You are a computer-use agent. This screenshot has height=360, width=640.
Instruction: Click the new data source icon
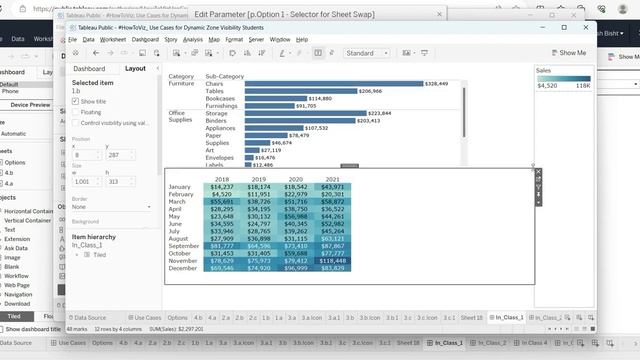point(157,53)
